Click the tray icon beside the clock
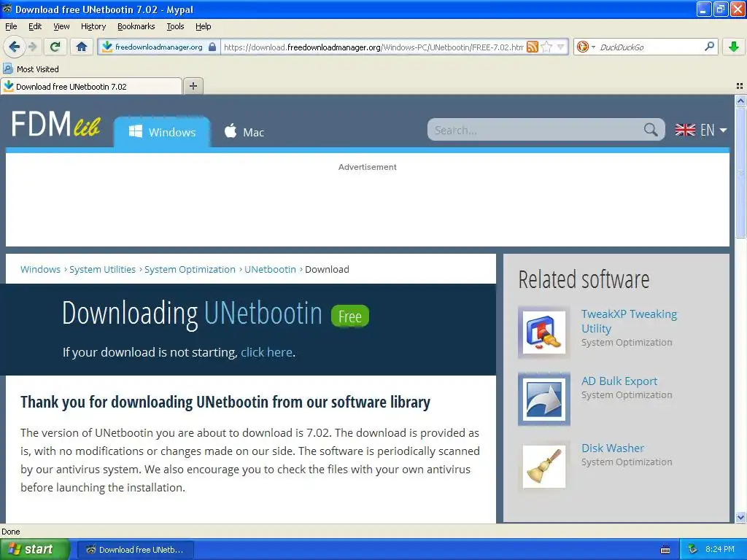Viewport: 747px width, 560px height. point(693,550)
